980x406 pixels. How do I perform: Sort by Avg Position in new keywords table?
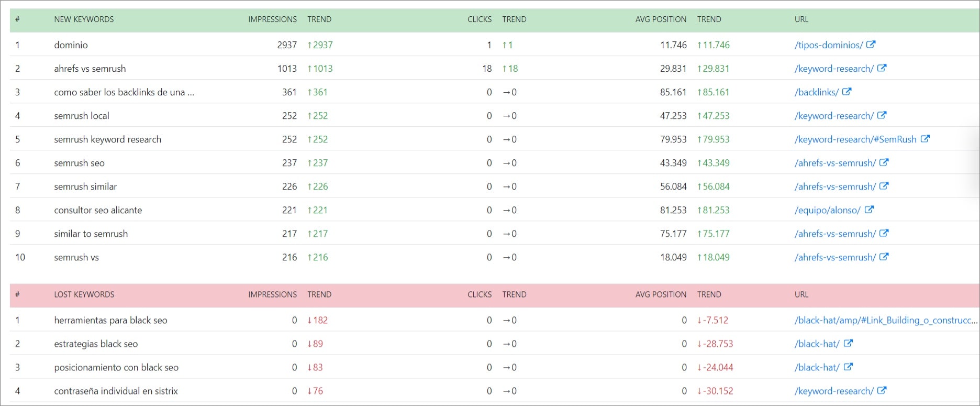point(661,19)
